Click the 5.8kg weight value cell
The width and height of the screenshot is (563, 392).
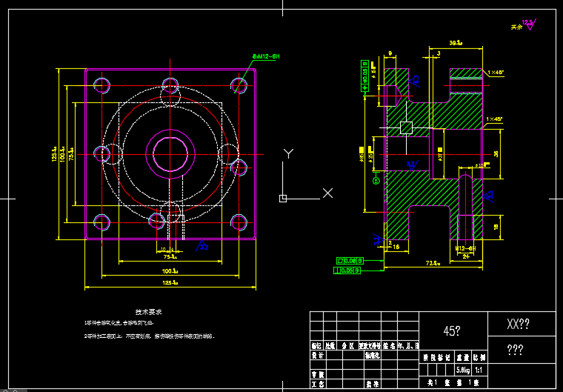click(462, 369)
